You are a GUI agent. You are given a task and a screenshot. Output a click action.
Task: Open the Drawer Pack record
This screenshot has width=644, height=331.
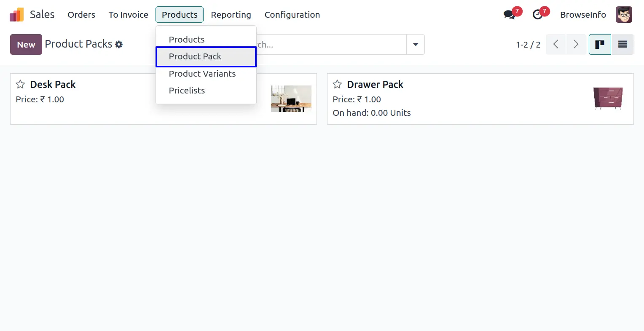coord(375,85)
